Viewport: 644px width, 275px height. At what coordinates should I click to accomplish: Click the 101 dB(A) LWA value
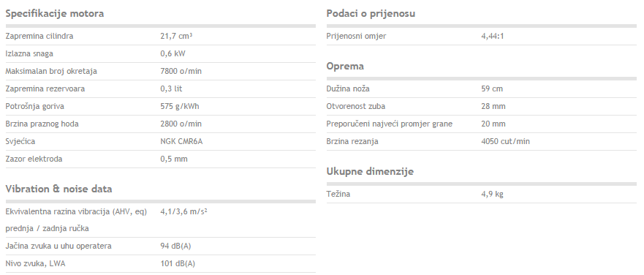coord(178,264)
